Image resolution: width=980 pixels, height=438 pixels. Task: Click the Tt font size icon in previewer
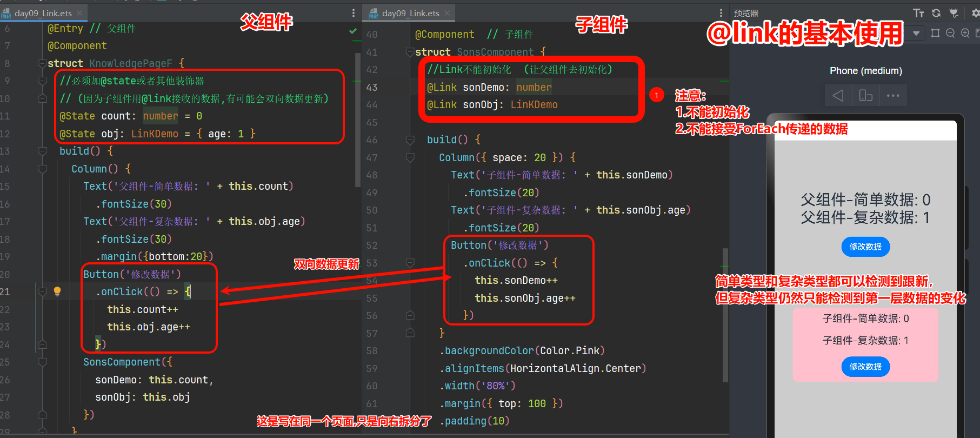[x=918, y=13]
